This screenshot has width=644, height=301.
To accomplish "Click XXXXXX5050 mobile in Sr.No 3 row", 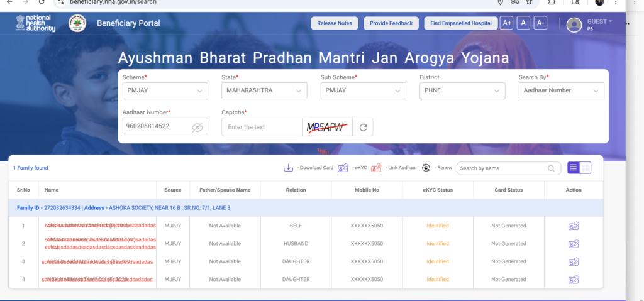I will pos(367,261).
